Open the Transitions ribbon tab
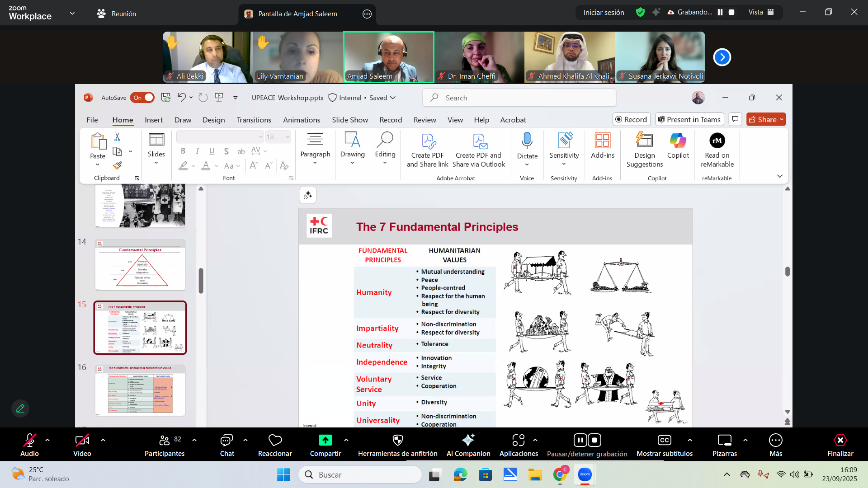 [x=254, y=120]
